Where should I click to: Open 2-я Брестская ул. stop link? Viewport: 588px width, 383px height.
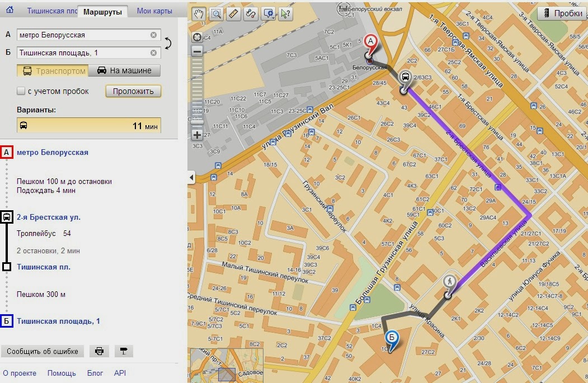[x=48, y=217]
